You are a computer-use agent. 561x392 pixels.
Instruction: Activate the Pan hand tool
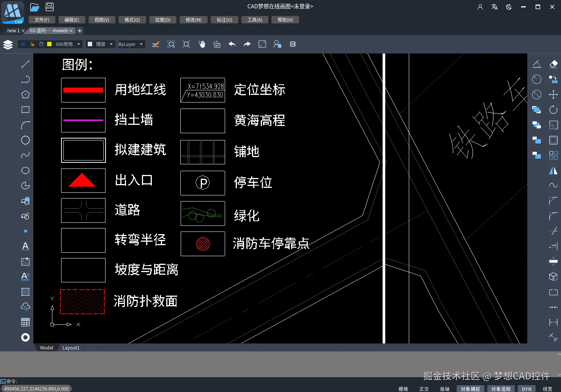tap(202, 44)
